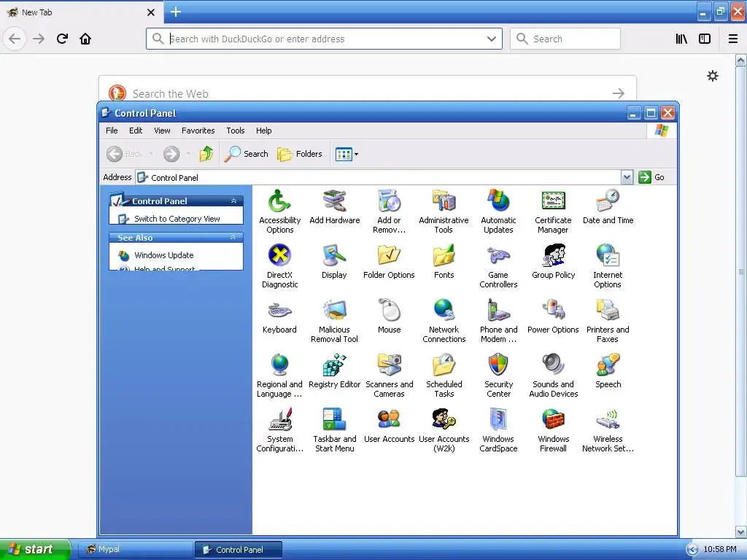Launch DirectX Diagnostic icon
Image resolution: width=747 pixels, height=560 pixels.
(279, 266)
